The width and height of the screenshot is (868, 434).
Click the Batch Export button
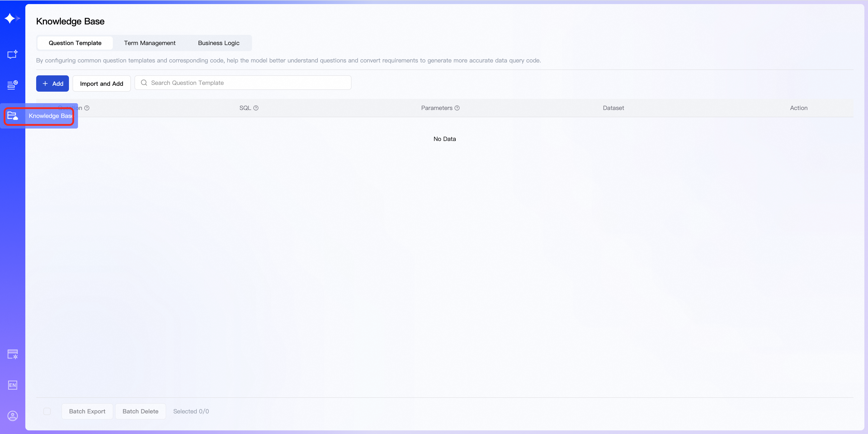[87, 411]
